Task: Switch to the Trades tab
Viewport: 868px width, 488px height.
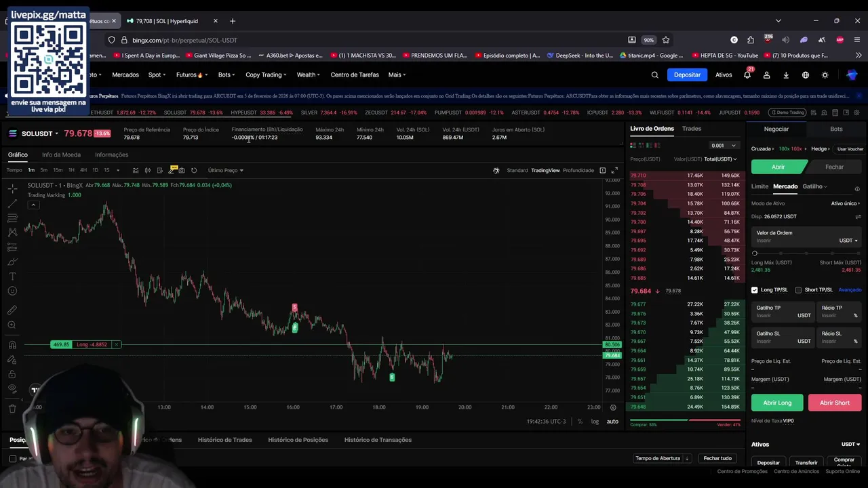Action: pos(692,129)
